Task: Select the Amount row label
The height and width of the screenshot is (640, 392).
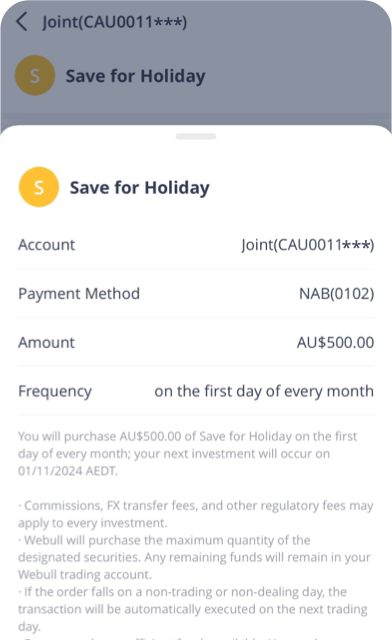Action: click(x=47, y=342)
